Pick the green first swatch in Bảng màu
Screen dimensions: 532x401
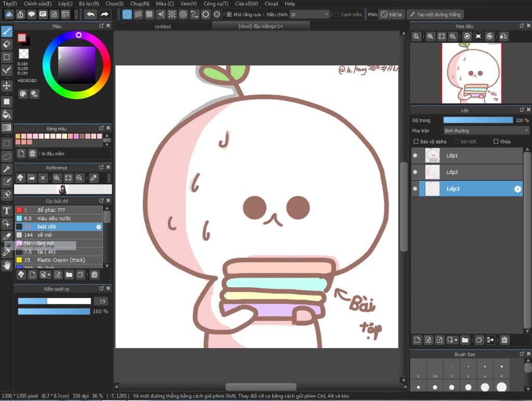click(x=18, y=136)
